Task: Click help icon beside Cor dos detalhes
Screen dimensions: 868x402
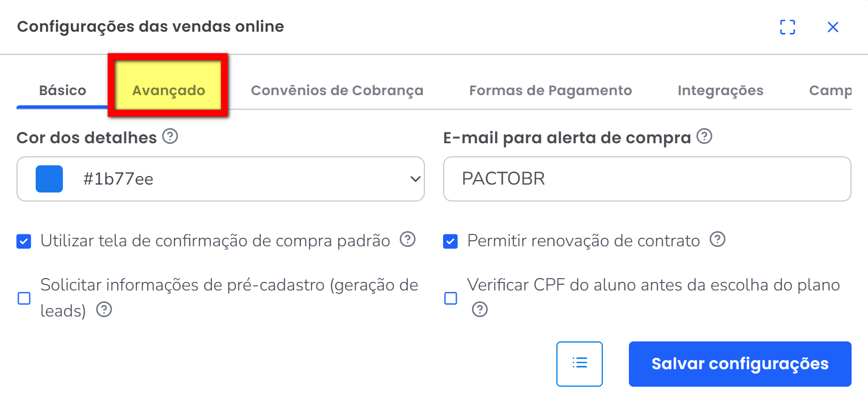Action: (x=170, y=136)
